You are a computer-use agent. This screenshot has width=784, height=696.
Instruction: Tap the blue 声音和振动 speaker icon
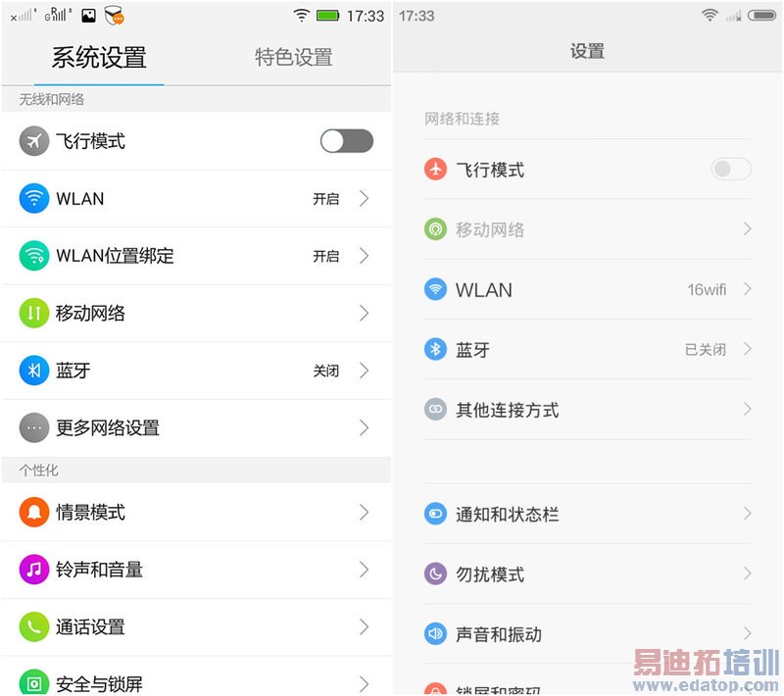(x=435, y=633)
